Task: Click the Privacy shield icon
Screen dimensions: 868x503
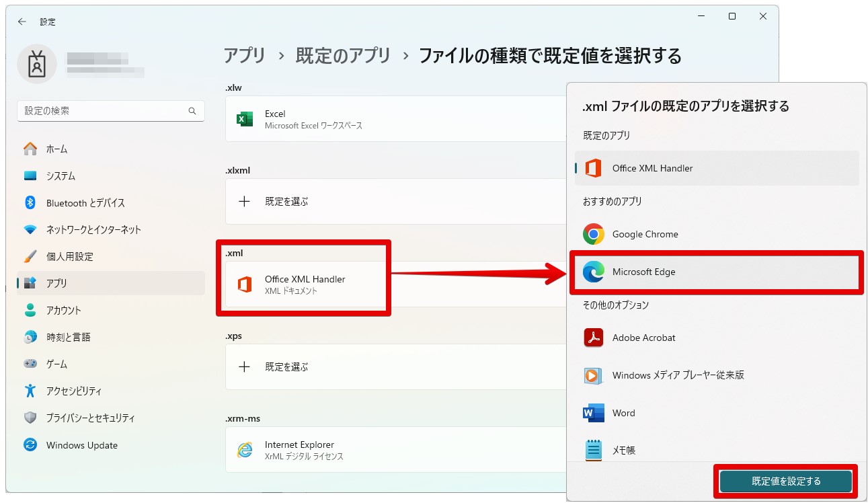Action: [30, 418]
